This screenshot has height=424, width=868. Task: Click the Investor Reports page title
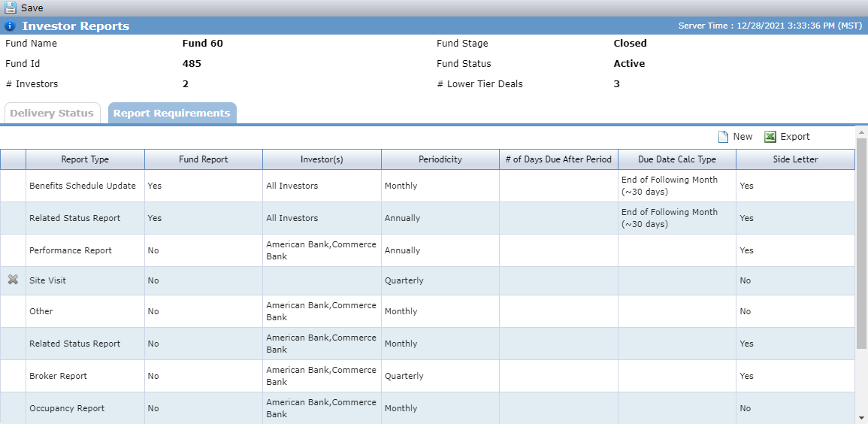pos(76,26)
